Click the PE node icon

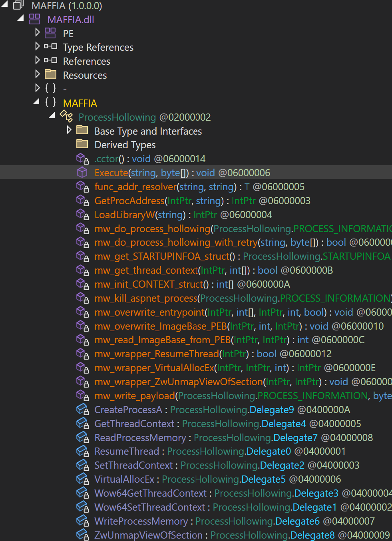pos(50,33)
